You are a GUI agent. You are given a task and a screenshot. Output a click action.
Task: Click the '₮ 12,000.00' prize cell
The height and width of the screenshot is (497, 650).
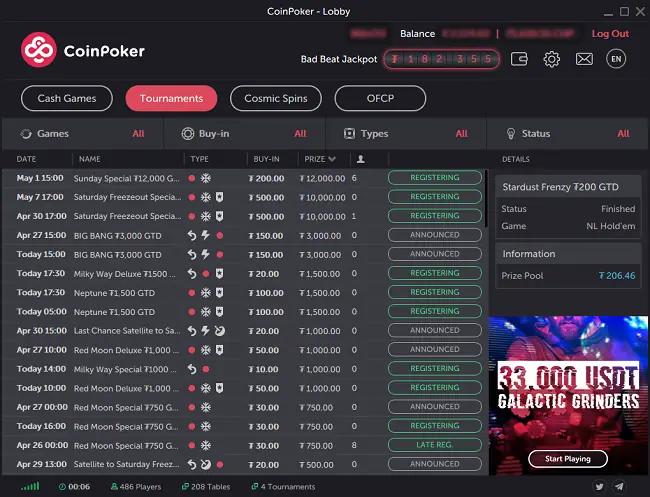[x=323, y=178]
